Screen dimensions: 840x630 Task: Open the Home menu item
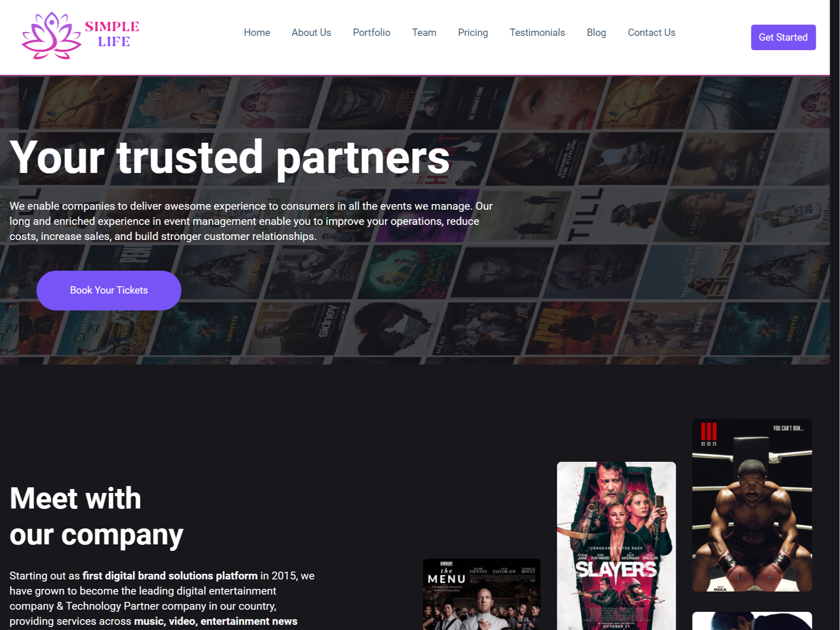click(x=257, y=32)
